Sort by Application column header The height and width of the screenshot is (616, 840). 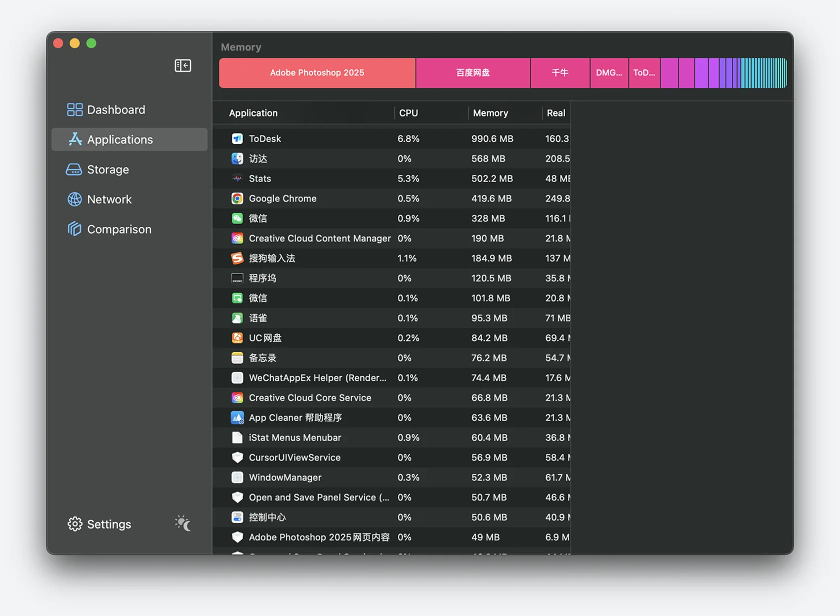[253, 113]
